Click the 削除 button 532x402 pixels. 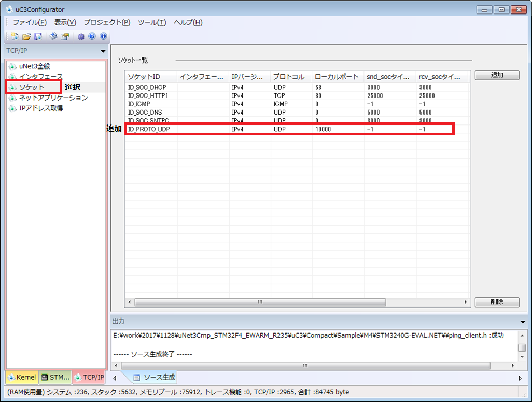(x=497, y=302)
